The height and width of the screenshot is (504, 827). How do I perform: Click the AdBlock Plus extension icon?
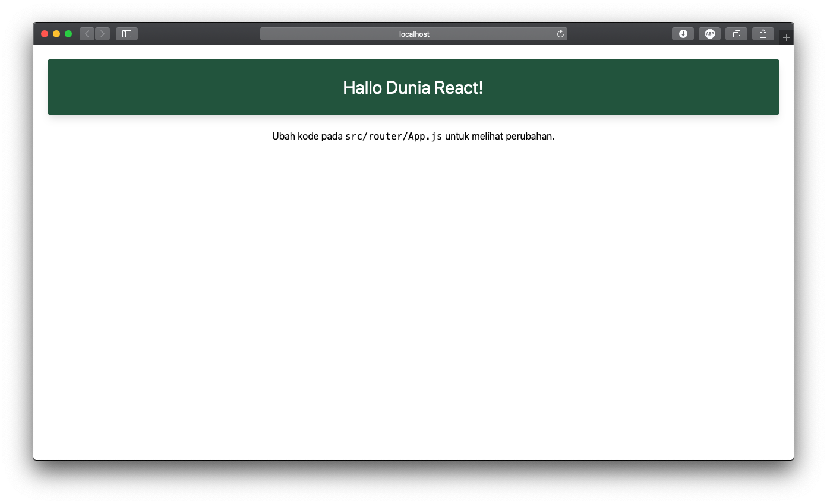click(x=709, y=34)
